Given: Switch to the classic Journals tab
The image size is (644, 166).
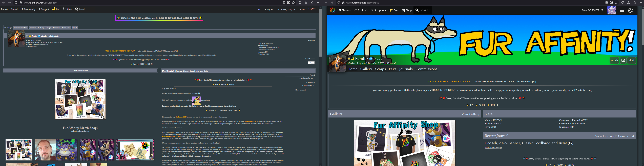Looking at the screenshot, I should click(x=33, y=28).
